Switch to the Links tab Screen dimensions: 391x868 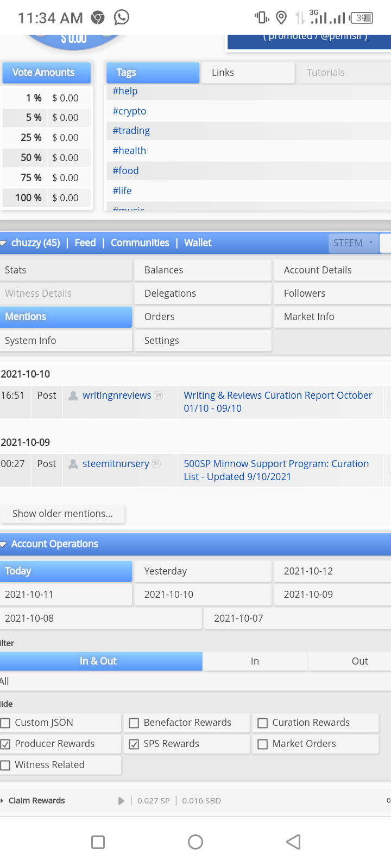248,73
